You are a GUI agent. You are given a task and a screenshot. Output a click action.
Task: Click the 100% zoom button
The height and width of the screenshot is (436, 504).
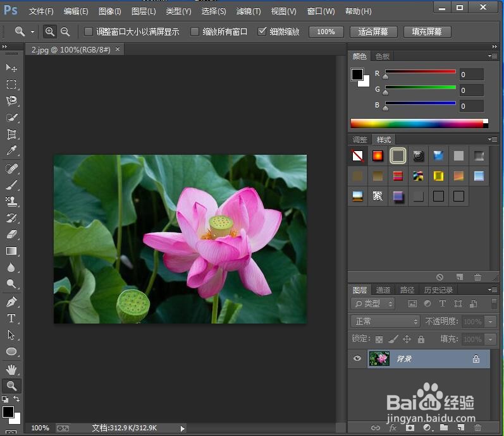pos(326,32)
